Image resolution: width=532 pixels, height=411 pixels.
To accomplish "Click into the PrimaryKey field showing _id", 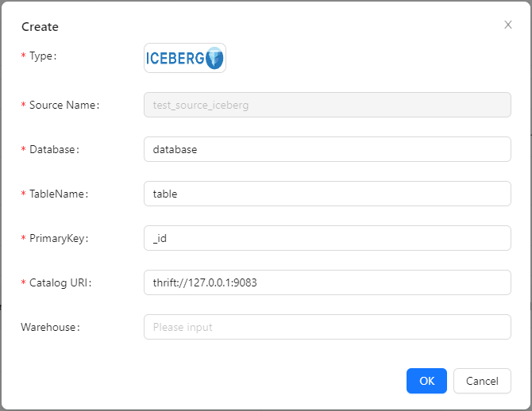I will click(x=326, y=238).
